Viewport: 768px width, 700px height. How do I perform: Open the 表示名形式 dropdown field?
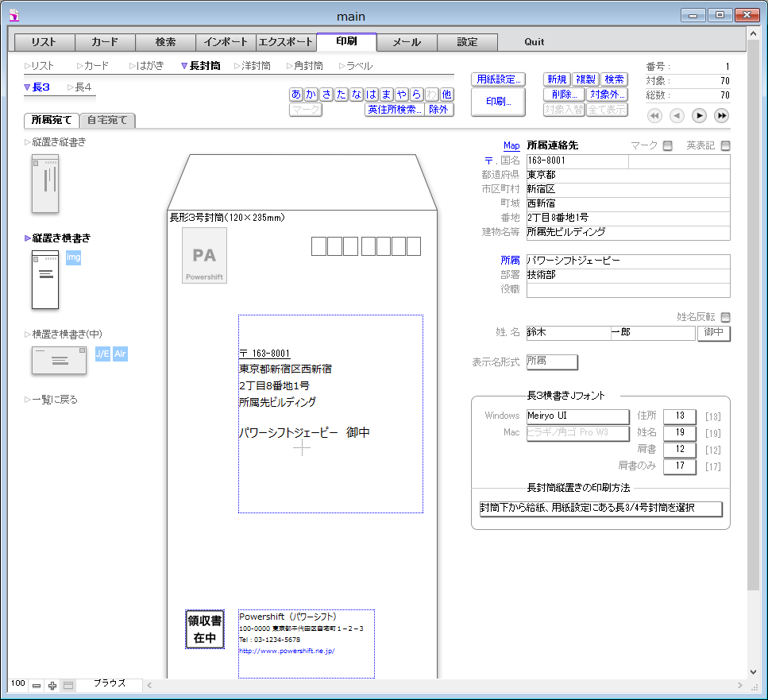[552, 362]
